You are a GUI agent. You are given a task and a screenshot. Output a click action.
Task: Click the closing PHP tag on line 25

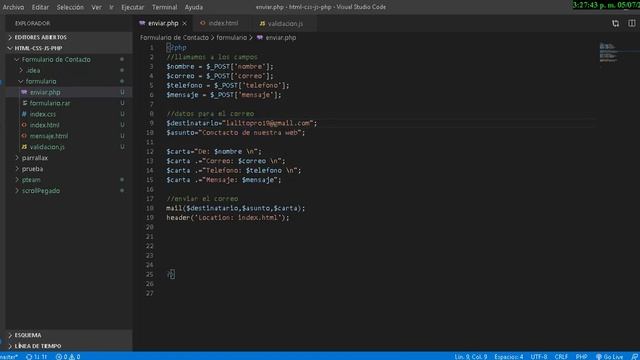click(171, 274)
